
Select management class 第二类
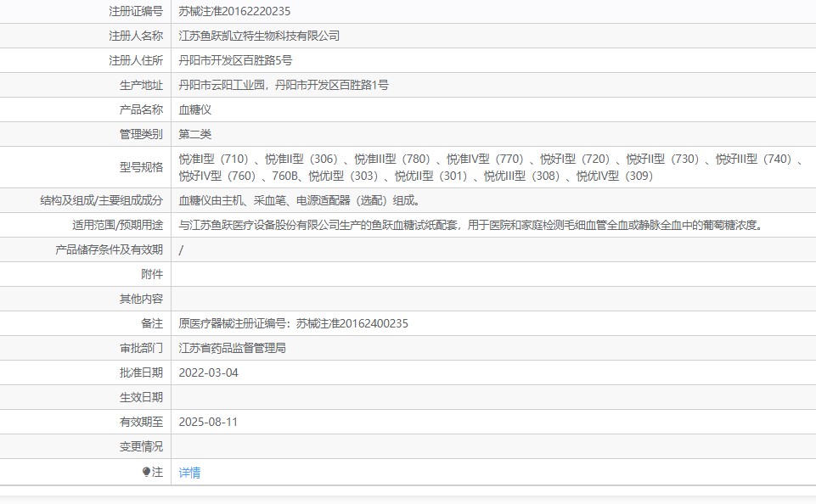(195, 134)
